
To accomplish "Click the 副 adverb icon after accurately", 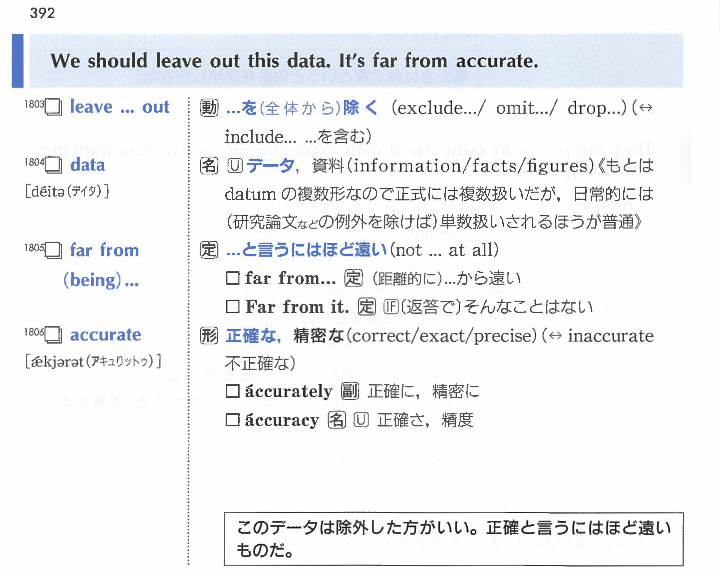I will (349, 392).
